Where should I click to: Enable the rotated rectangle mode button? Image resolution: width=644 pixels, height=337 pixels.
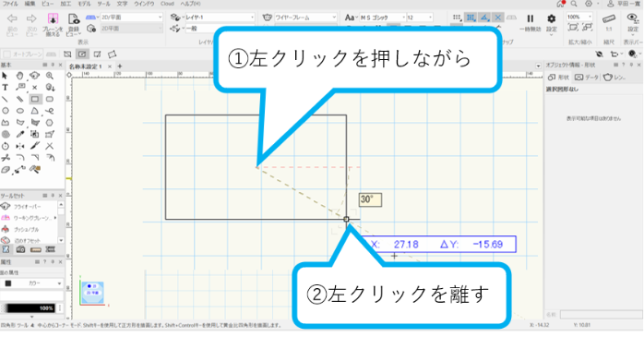pyautogui.click(x=112, y=54)
